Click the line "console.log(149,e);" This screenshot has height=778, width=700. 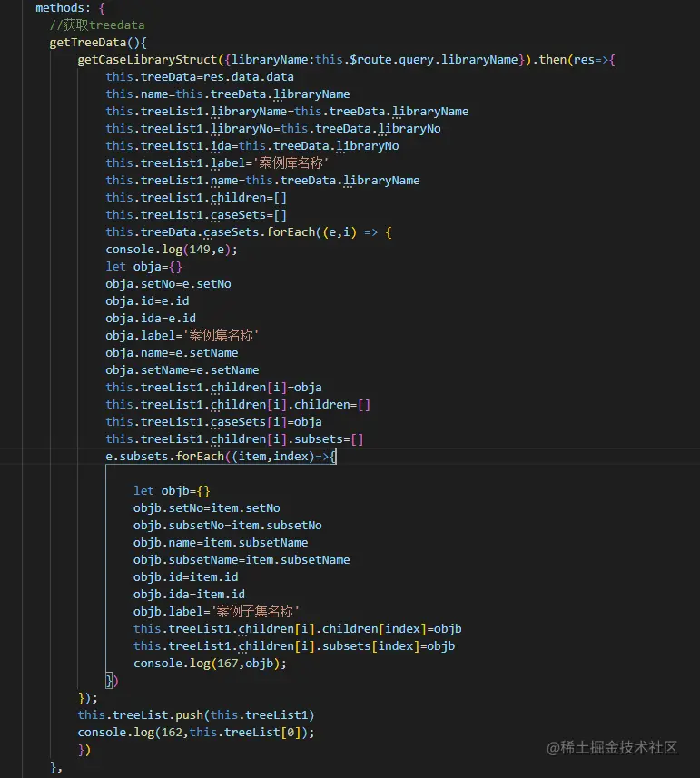tap(172, 249)
